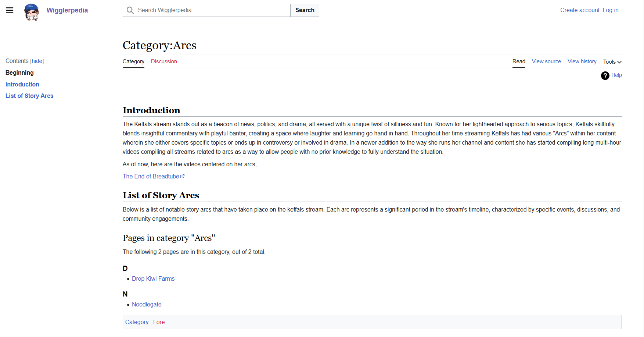Click the Wigglerpedia mascot logo
644x337 pixels.
32,12
